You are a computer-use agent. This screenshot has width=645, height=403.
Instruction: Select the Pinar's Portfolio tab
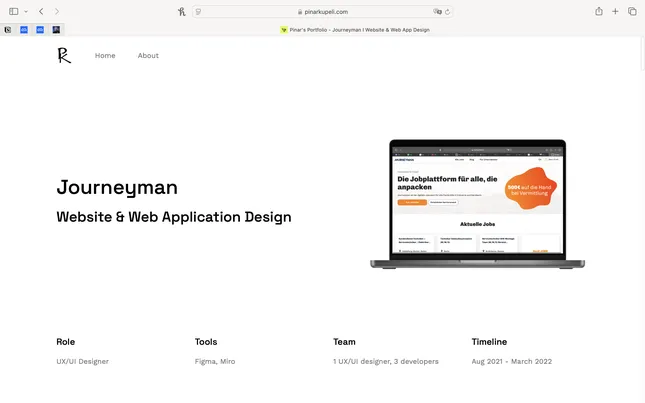pos(355,30)
